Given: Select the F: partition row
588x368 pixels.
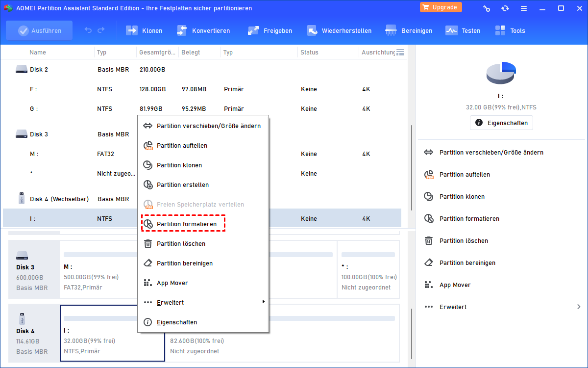Looking at the screenshot, I should click(x=202, y=89).
